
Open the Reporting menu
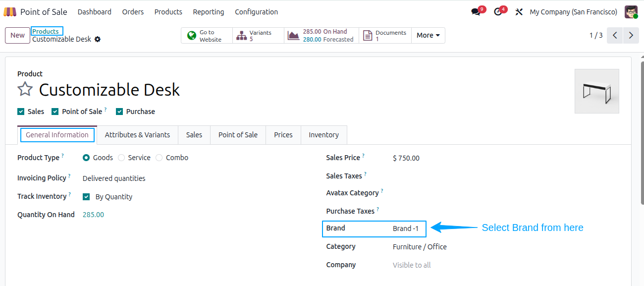click(x=209, y=12)
